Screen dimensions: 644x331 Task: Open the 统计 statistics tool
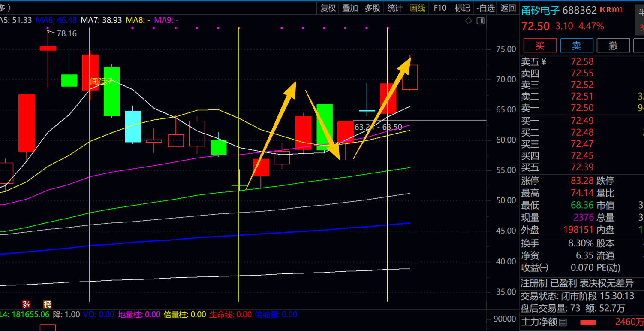click(394, 8)
